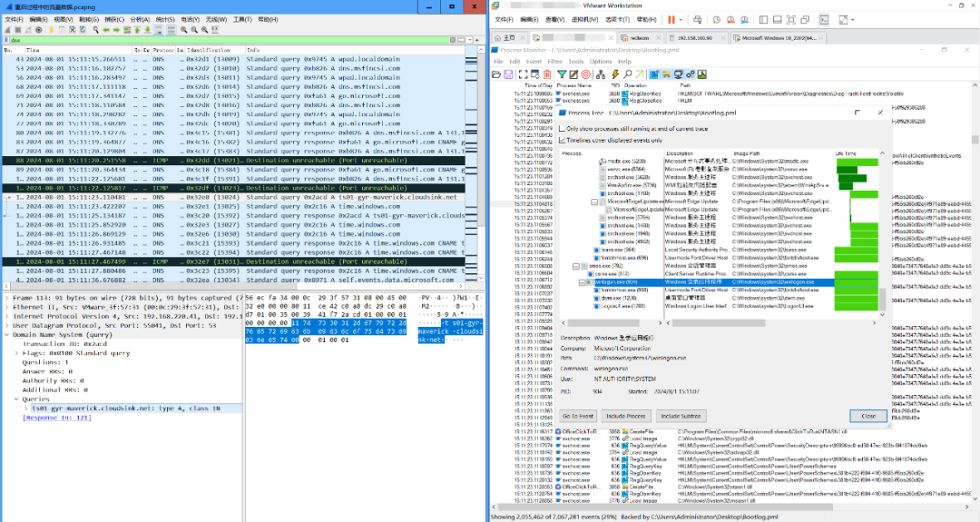Viewport: 980px width, 522px height.
Task: Click Process Monitor target bullseye icon
Action: tap(585, 74)
